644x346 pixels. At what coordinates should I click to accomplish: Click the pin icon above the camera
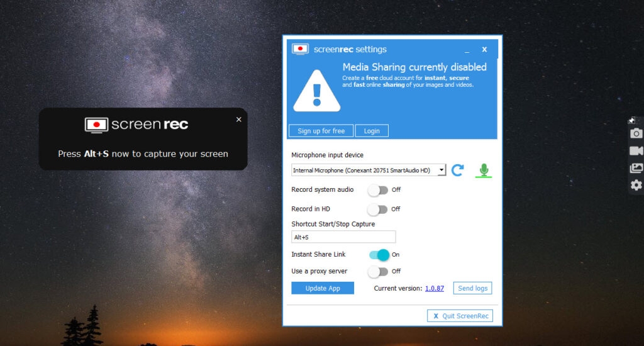click(631, 120)
